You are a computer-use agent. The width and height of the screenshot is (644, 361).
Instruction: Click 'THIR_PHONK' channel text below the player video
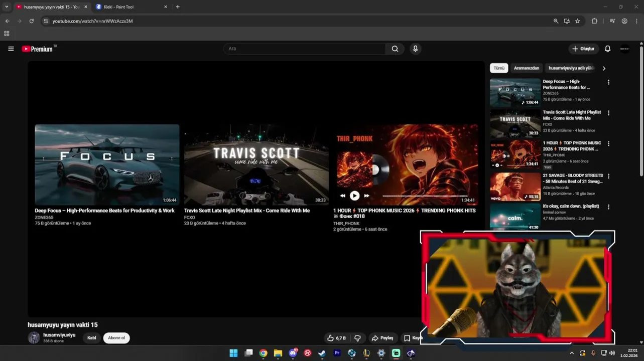click(x=346, y=224)
